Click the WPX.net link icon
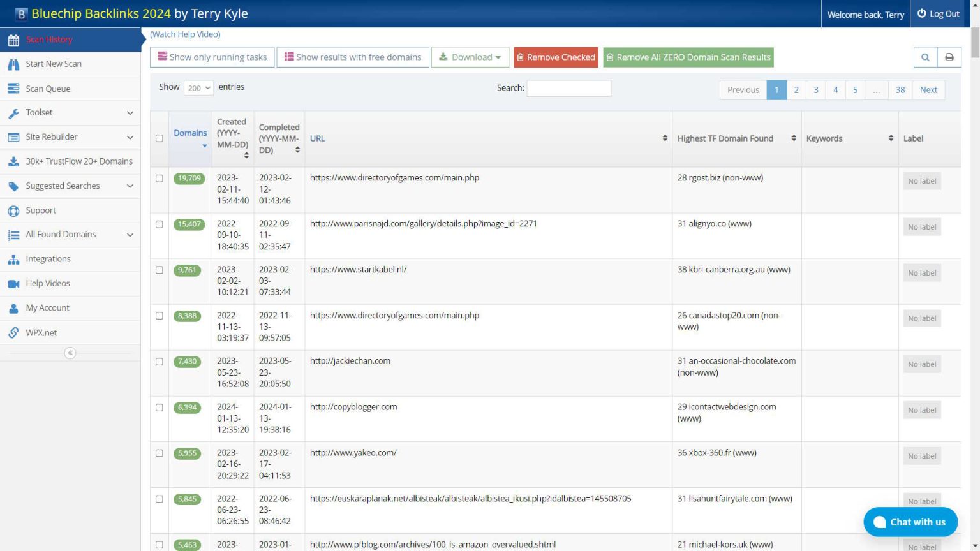980x551 pixels. 13,333
